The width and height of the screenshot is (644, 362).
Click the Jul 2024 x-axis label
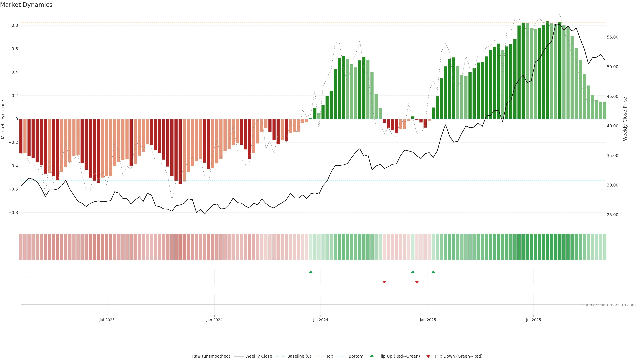320,320
